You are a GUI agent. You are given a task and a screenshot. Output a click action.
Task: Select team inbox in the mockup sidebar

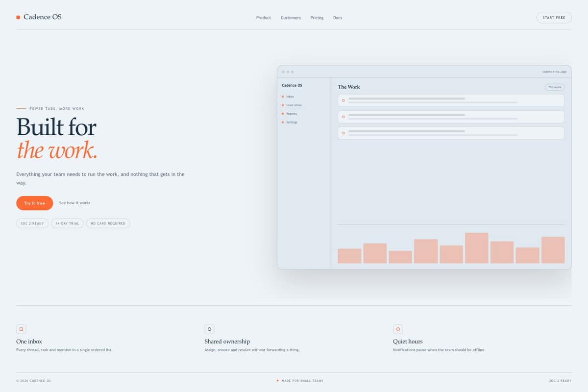click(294, 105)
